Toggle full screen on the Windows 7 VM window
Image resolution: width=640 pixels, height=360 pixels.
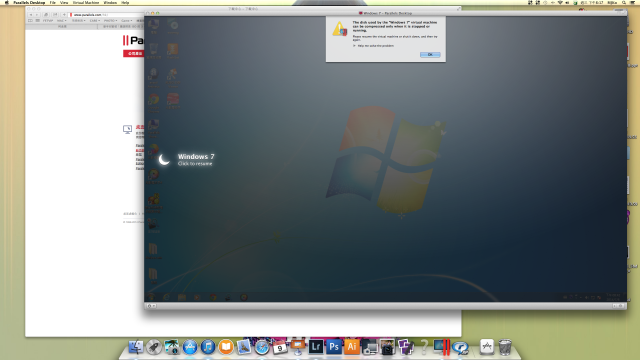623,13
